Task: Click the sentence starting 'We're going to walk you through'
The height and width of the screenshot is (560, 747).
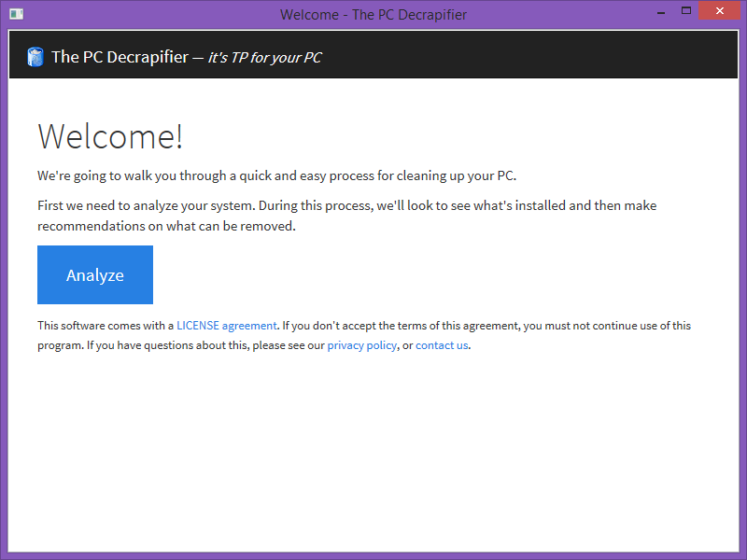Action: 276,175
